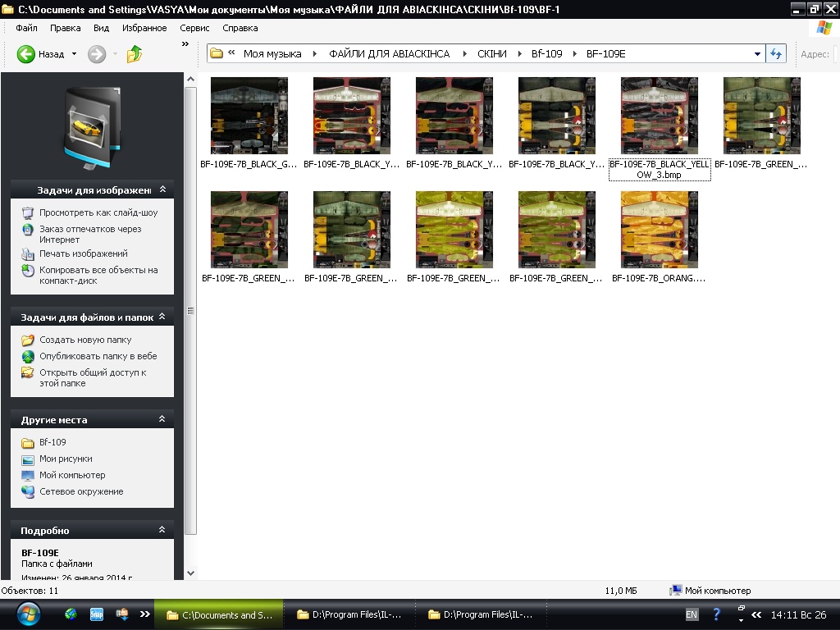Click the copy to CD icon

point(28,271)
